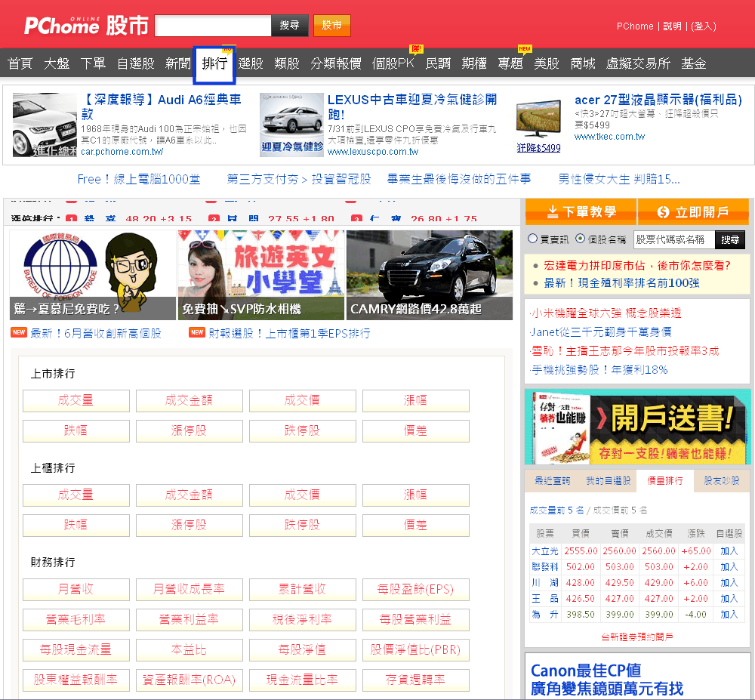This screenshot has height=700, width=755.
Task: Open the 下單 menu item
Action: (x=93, y=63)
